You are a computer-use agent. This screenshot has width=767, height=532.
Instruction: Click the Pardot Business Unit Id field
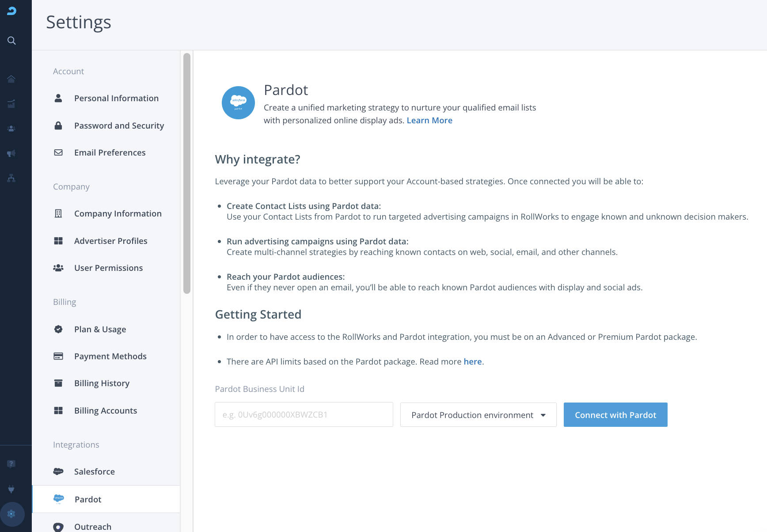click(304, 415)
